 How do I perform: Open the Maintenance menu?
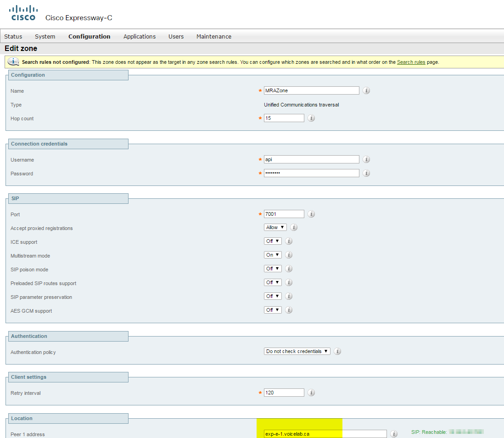214,37
